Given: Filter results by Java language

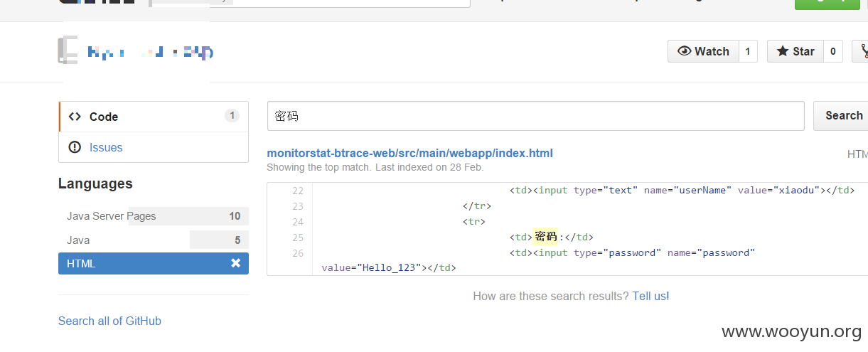Looking at the screenshot, I should [x=154, y=240].
